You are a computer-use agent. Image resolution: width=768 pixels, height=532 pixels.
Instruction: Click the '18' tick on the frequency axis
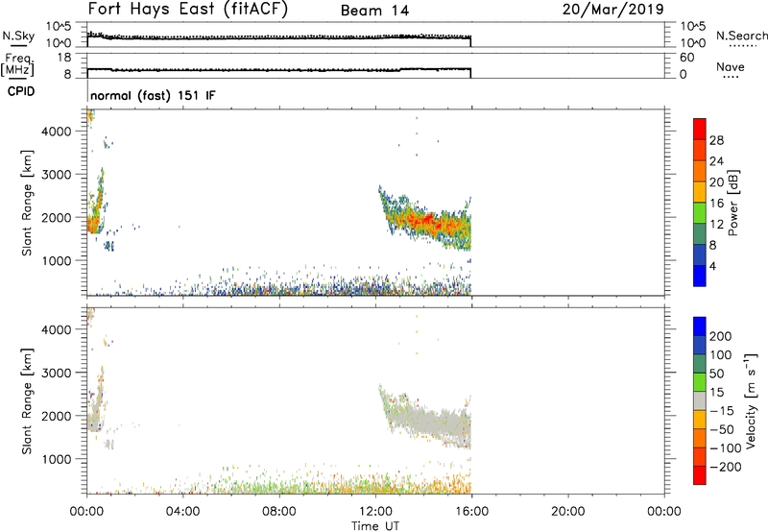pos(64,58)
